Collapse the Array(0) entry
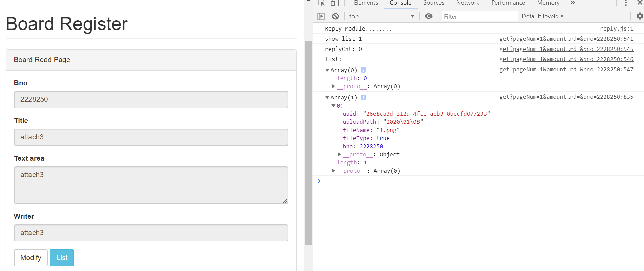Viewport: 644px width, 271px height. click(x=327, y=70)
